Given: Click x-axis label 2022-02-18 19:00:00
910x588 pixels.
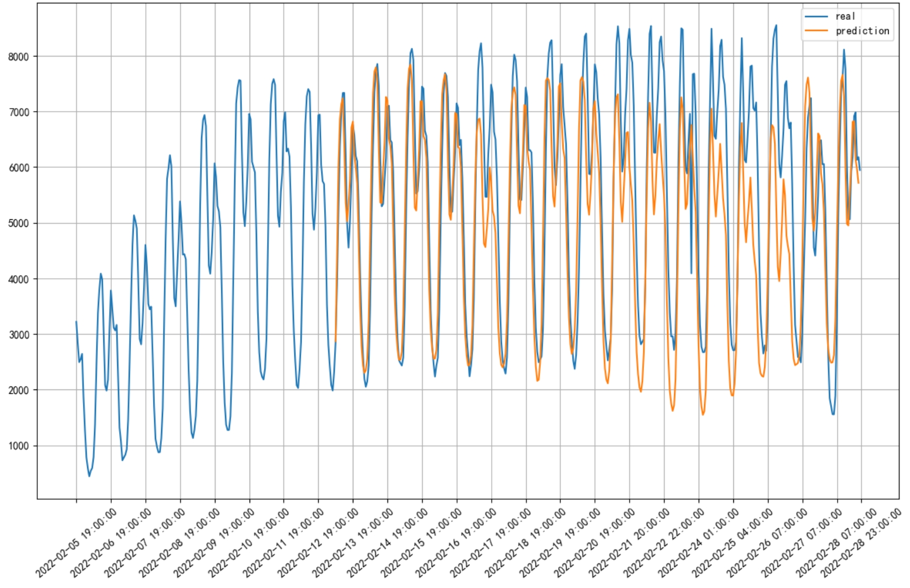Looking at the screenshot, I should [526, 543].
